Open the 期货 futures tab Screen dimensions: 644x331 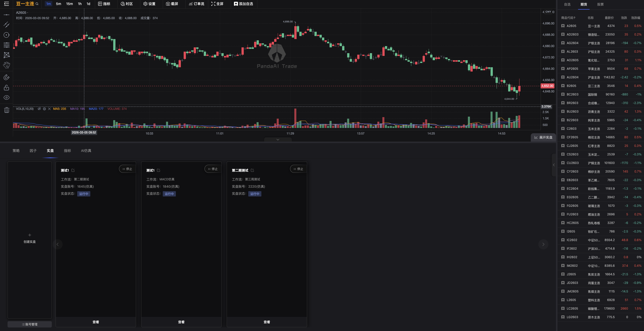click(x=584, y=4)
